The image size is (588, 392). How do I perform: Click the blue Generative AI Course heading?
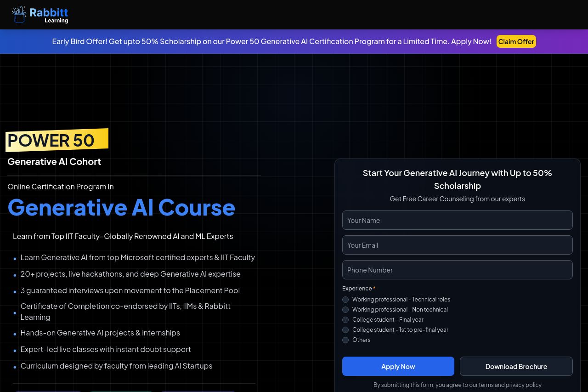pos(121,207)
